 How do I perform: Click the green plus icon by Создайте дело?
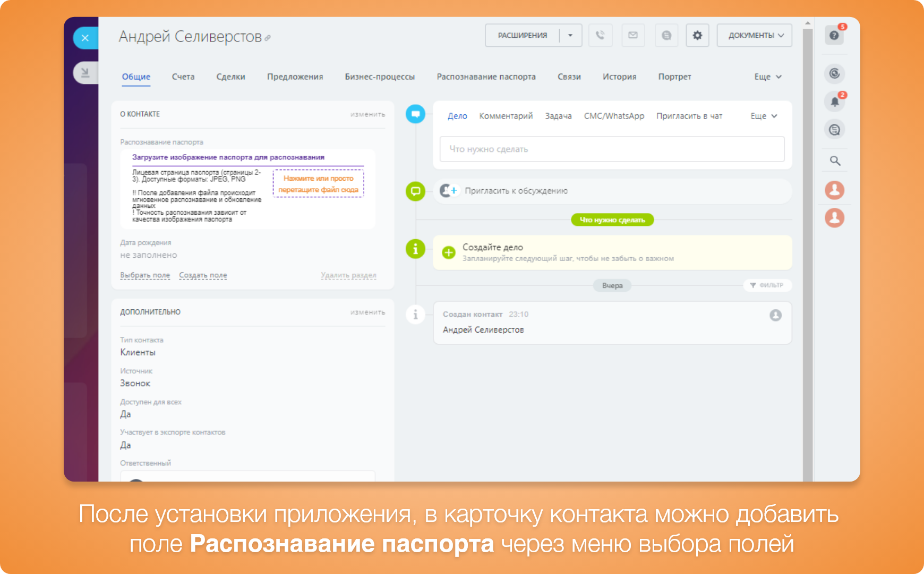click(x=449, y=252)
